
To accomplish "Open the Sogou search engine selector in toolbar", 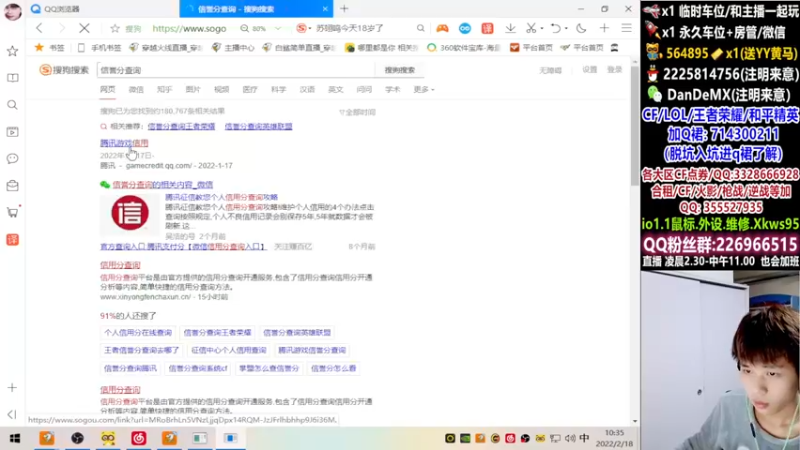I will click(304, 29).
